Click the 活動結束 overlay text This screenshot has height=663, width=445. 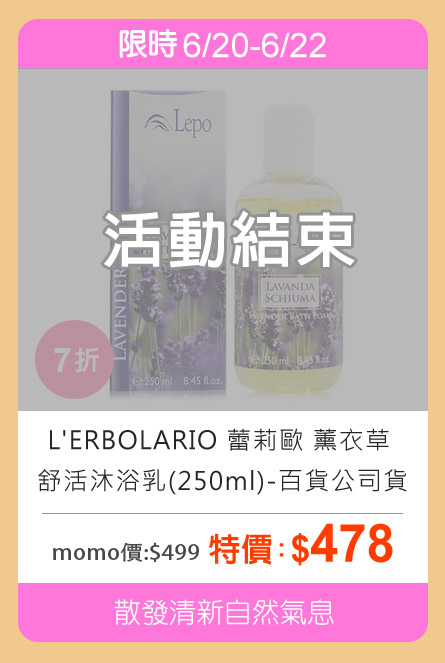click(x=229, y=240)
